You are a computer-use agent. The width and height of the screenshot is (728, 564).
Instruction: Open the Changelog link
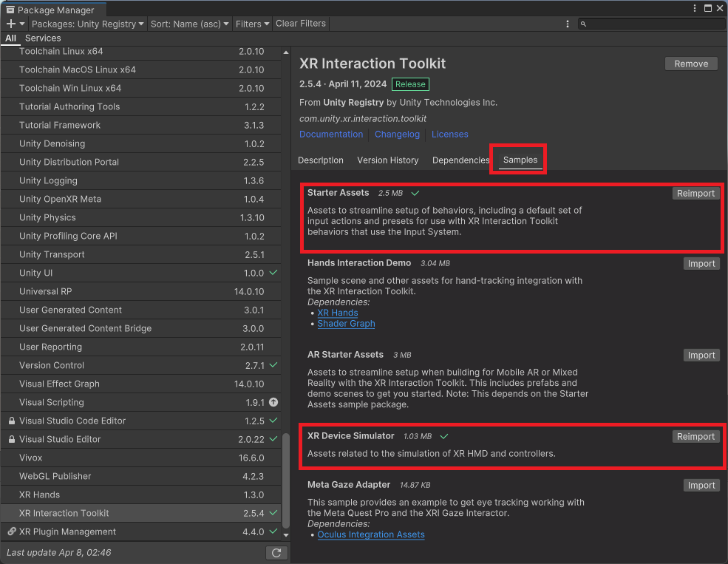point(397,134)
